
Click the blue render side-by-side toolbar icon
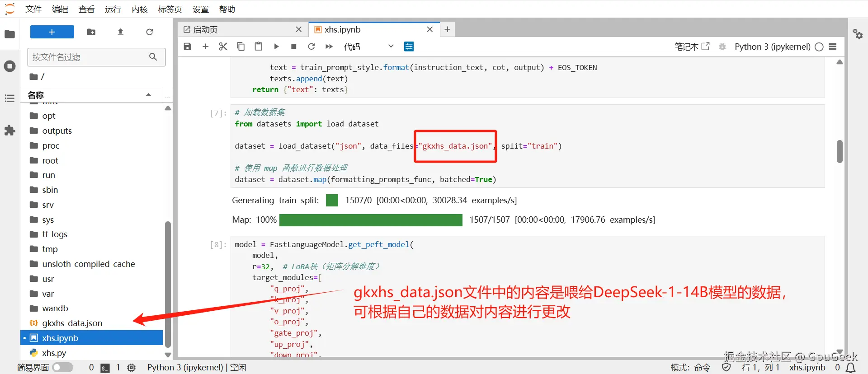[x=409, y=47]
